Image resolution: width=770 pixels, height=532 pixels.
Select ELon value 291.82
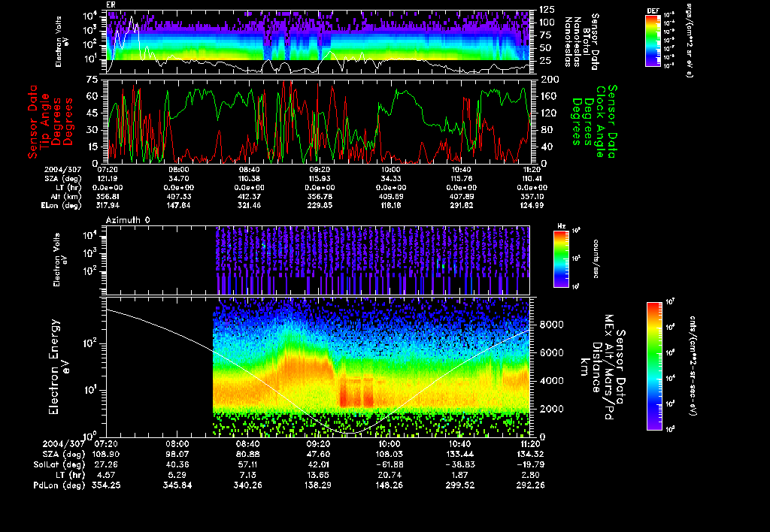coord(461,205)
